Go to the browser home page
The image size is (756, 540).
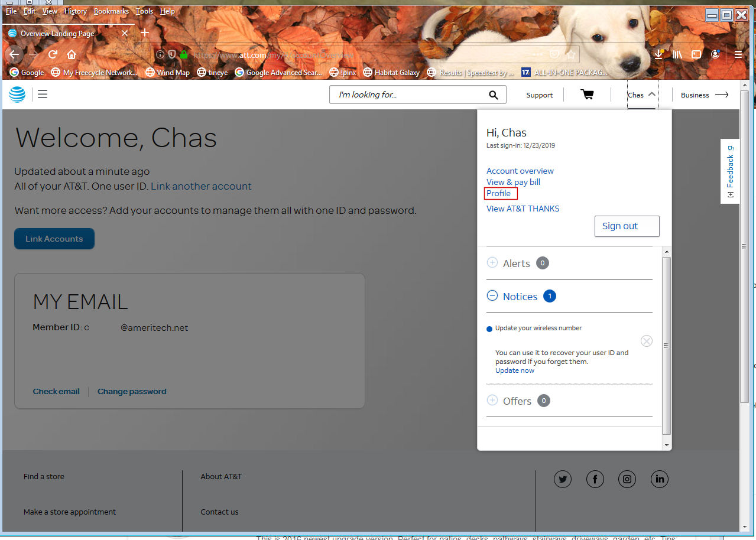click(72, 54)
